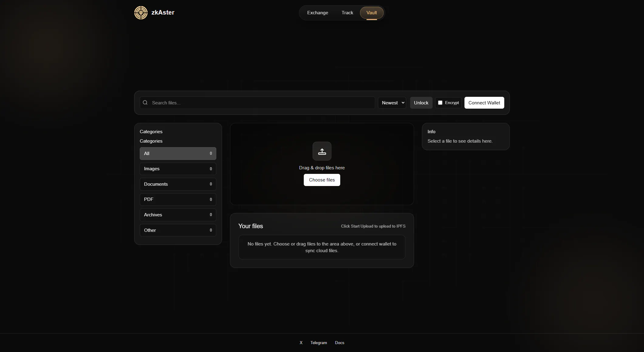Open the Telegram footer link
Screen dimensions: 644x352
click(319, 343)
